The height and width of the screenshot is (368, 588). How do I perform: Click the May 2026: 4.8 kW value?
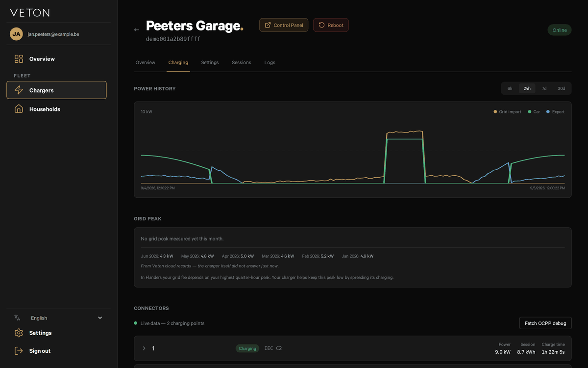pyautogui.click(x=197, y=256)
